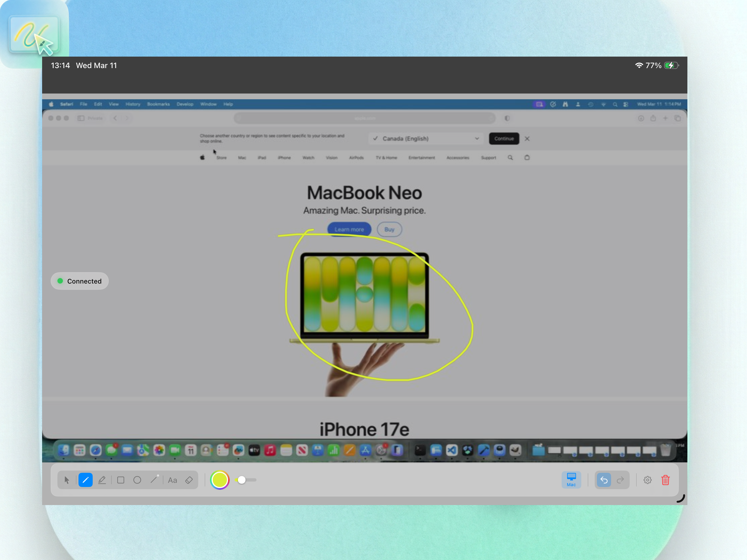Select the highlighter marker tool
This screenshot has width=747, height=560.
coord(102,480)
